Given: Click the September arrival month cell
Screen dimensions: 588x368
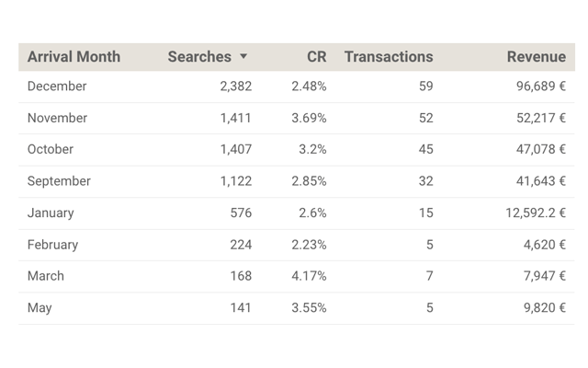Looking at the screenshot, I should 59,181.
